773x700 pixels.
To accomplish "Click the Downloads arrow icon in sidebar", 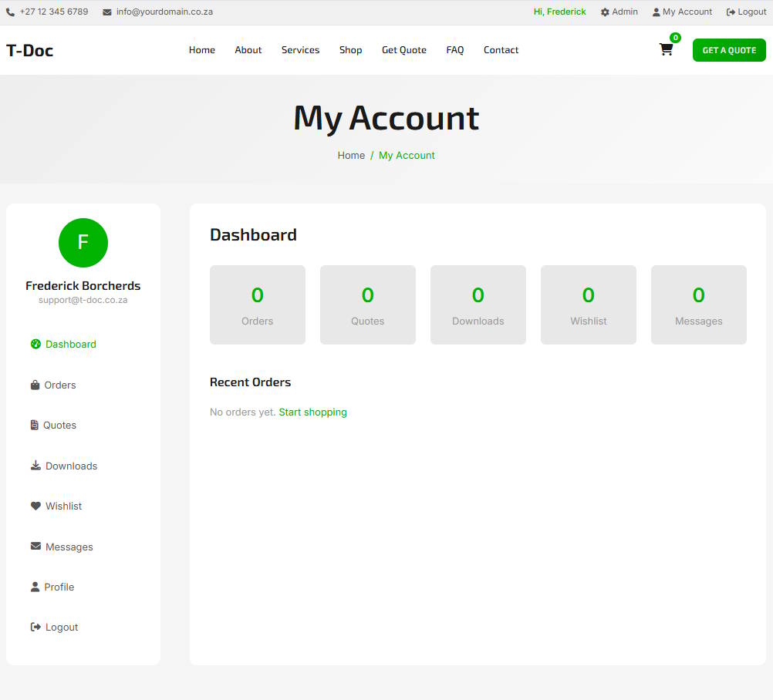I will 35,466.
